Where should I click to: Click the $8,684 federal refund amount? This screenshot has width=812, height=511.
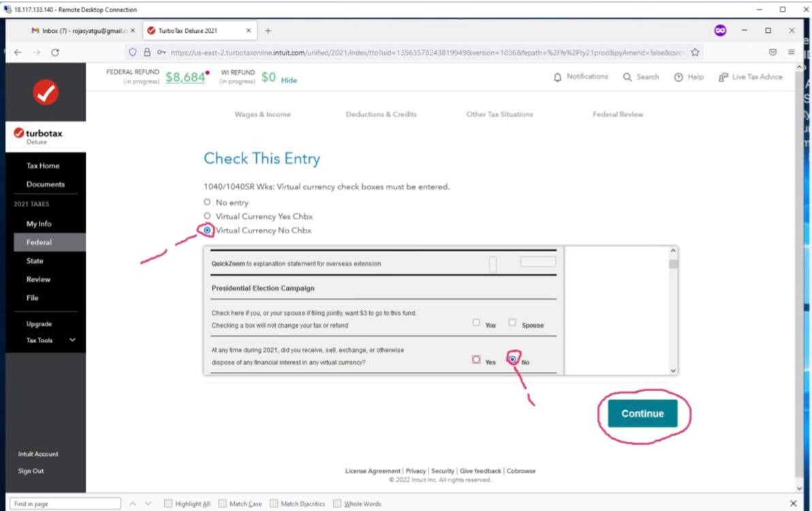point(185,77)
